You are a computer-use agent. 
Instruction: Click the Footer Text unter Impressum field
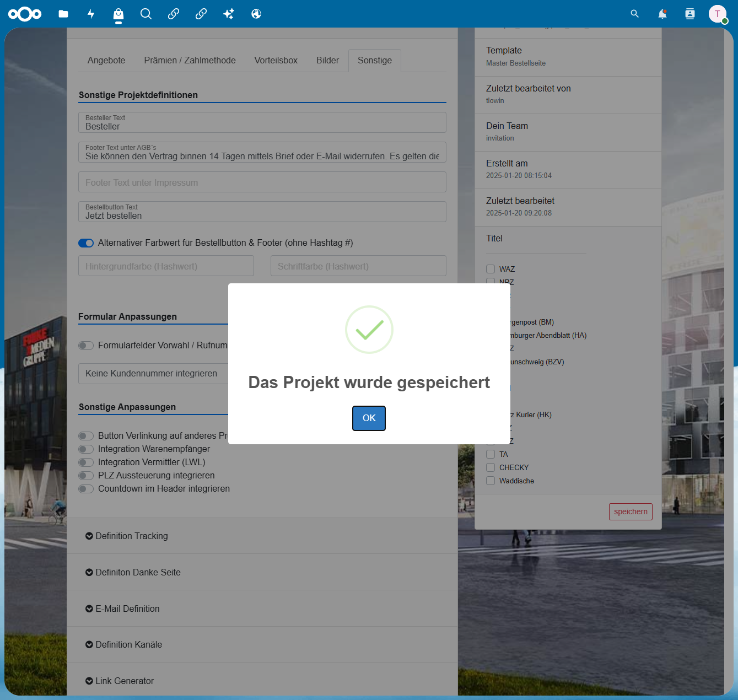click(262, 182)
